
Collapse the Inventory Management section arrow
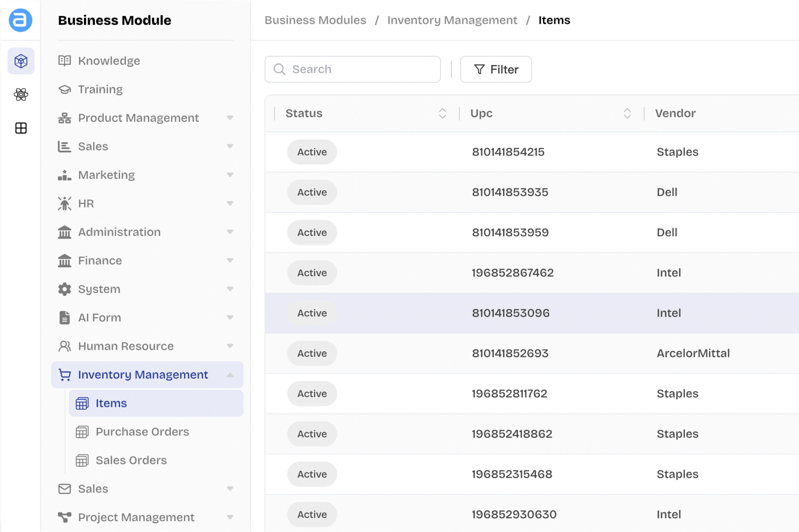(230, 375)
